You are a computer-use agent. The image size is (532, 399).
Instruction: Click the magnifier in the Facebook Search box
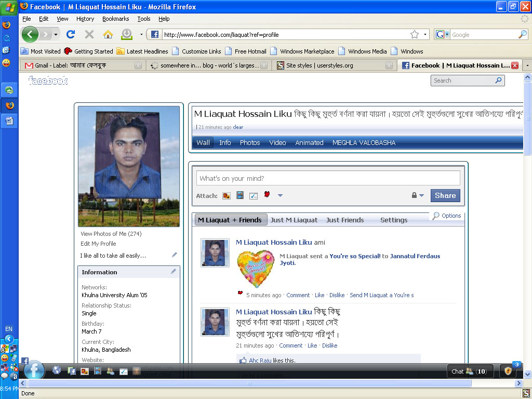(x=498, y=81)
